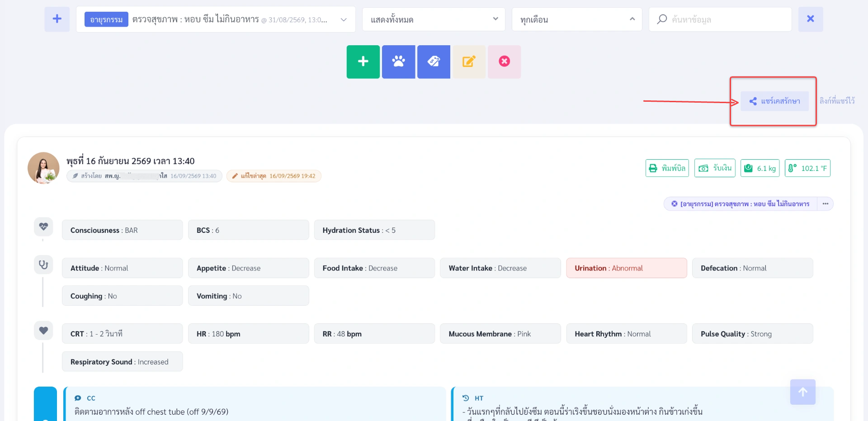Click the CRT : 1 - 2 วินาที field
The height and width of the screenshot is (421, 868).
pos(123,334)
